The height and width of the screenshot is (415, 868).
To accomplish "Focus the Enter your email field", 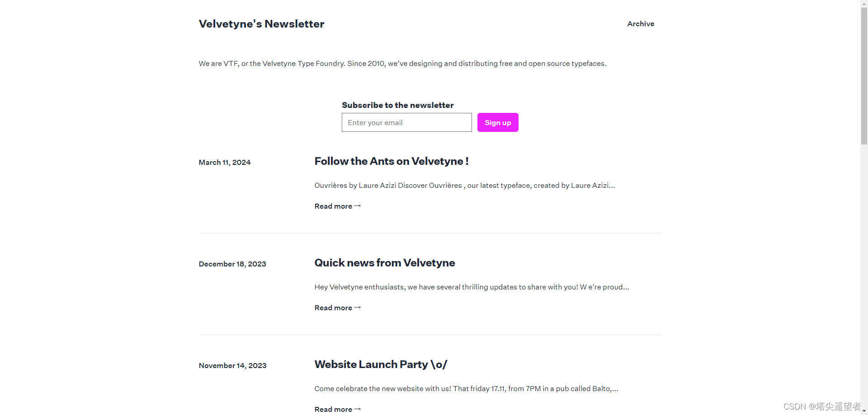I will pyautogui.click(x=406, y=122).
